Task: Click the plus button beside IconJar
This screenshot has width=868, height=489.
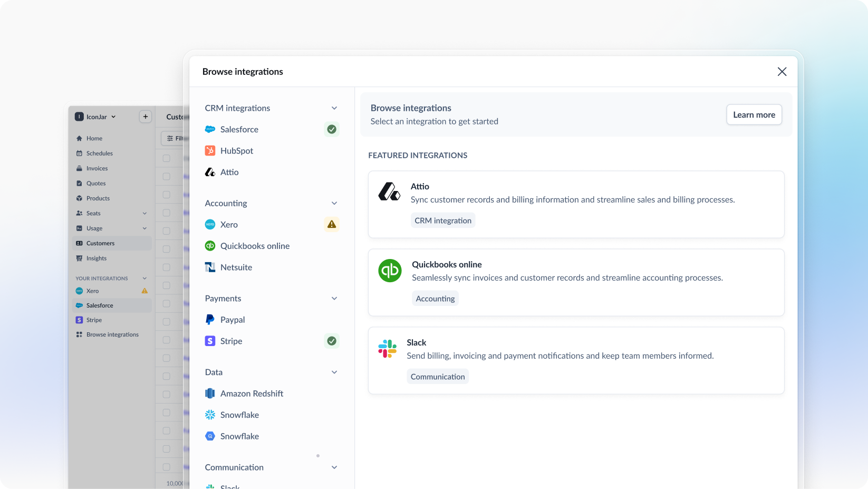Action: (146, 117)
